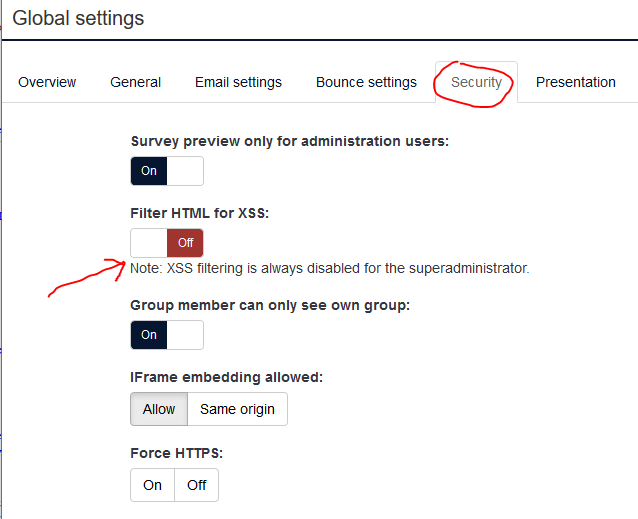Click the IFrame embedding allowed label
638x519 pixels.
[226, 377]
